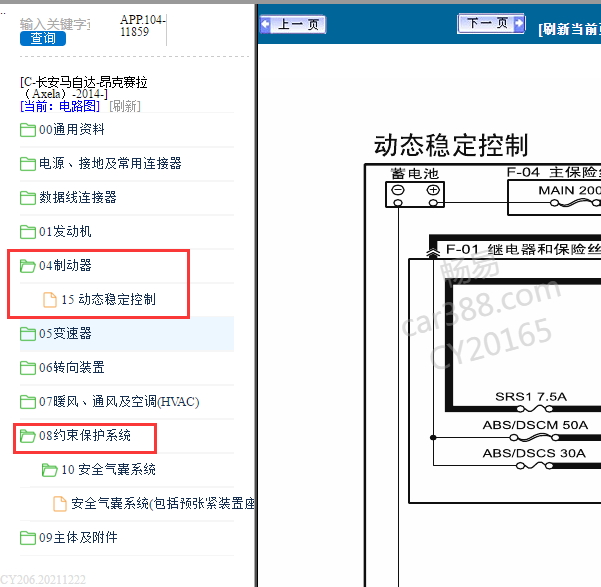Expand the 06转向装置 tree item
The width and height of the screenshot is (601, 587).
(x=72, y=368)
